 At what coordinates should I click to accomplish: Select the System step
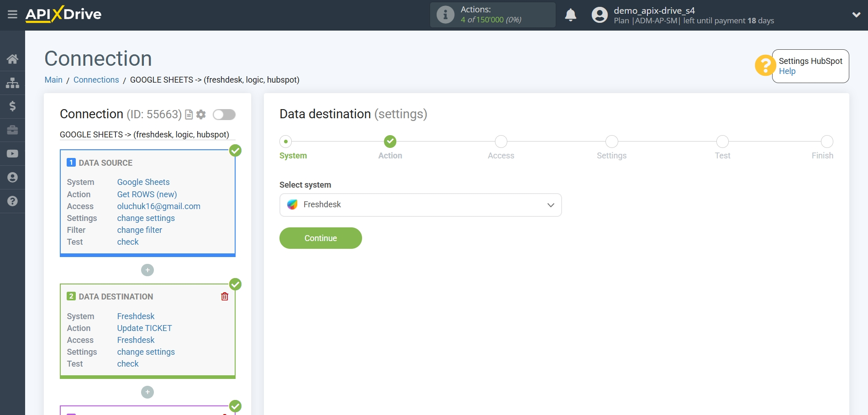(286, 142)
